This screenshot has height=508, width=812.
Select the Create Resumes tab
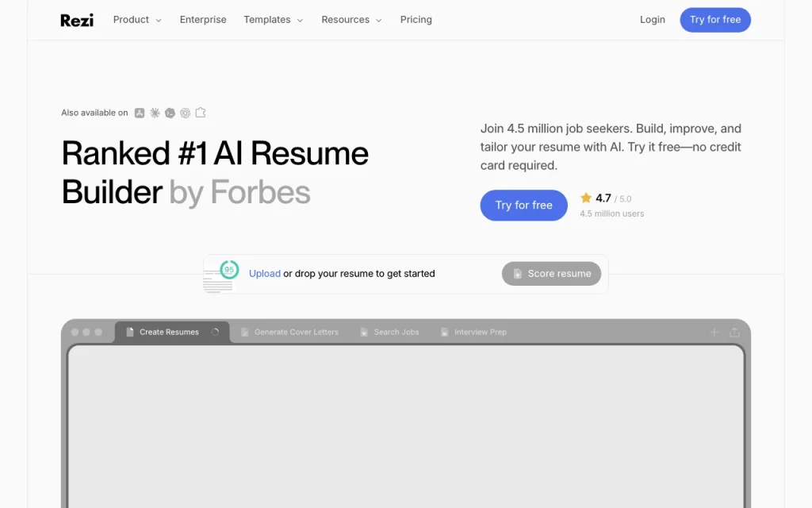172,333
